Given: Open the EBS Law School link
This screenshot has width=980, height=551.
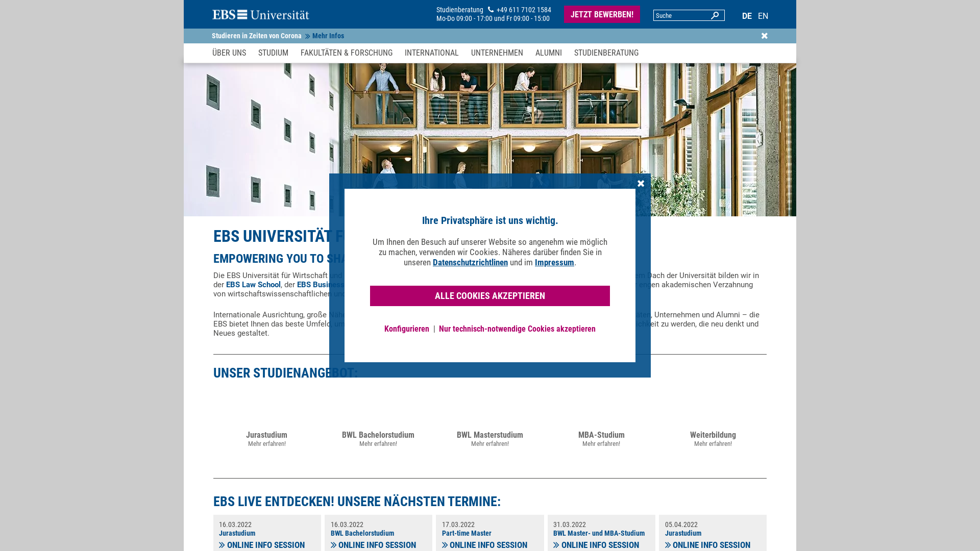Looking at the screenshot, I should pyautogui.click(x=253, y=285).
